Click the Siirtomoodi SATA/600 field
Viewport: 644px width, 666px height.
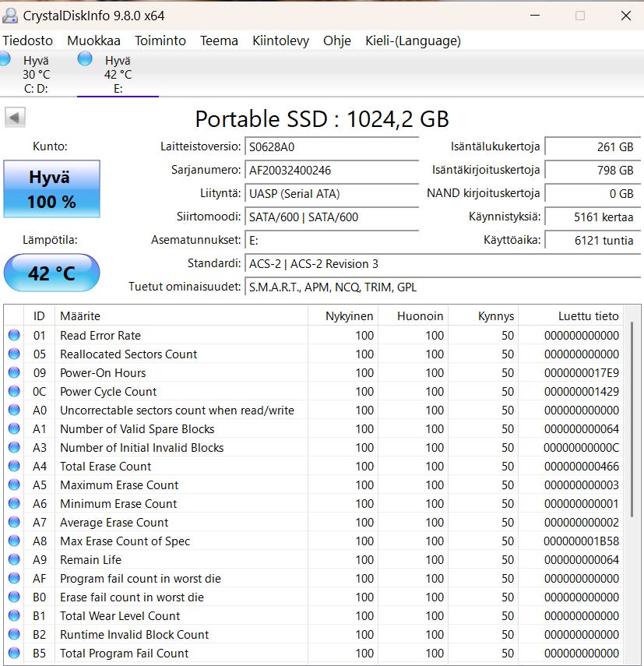(332, 217)
